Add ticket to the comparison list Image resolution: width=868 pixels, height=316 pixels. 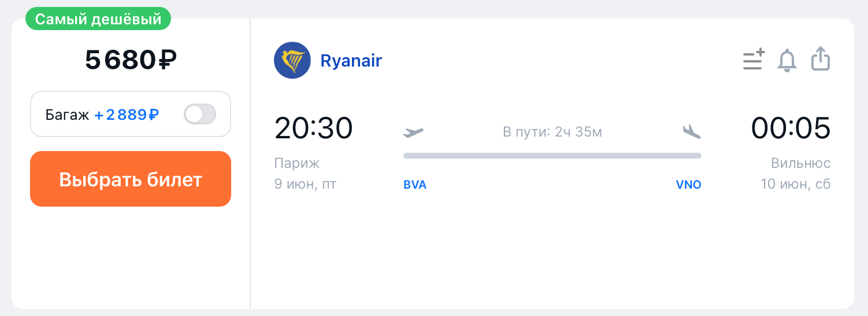coord(754,60)
